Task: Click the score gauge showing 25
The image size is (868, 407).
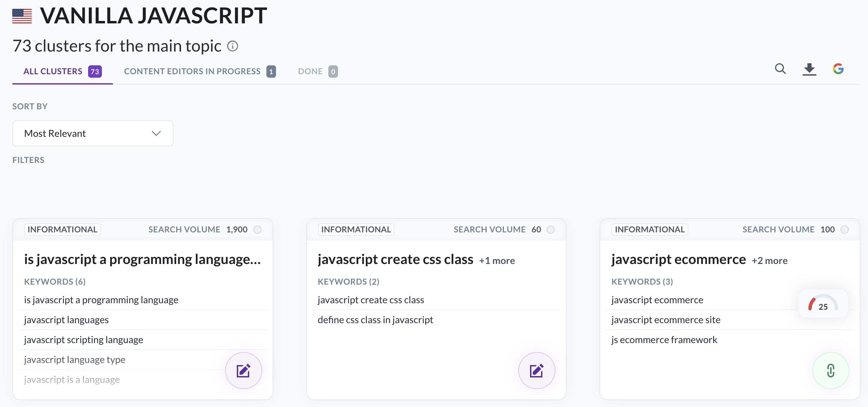Action: 823,304
